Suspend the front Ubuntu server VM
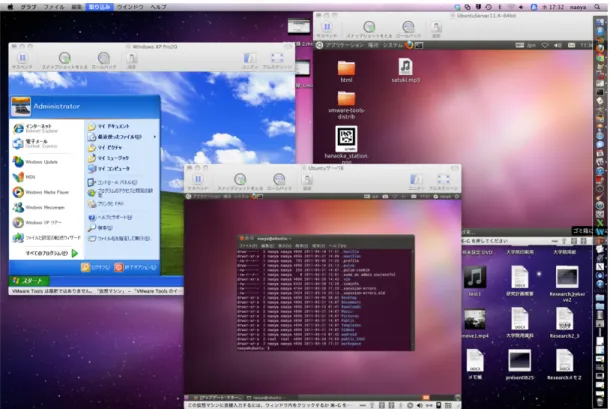This screenshot has width=610, height=409. click(x=198, y=182)
